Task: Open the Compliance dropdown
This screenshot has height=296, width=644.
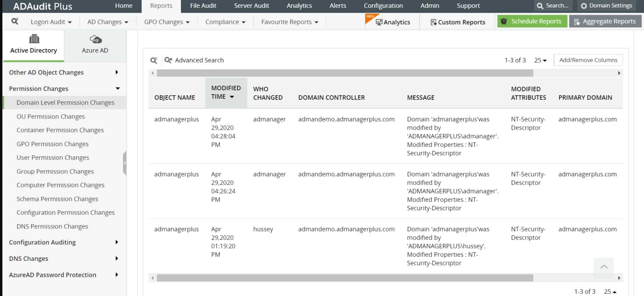Action: coord(225,22)
